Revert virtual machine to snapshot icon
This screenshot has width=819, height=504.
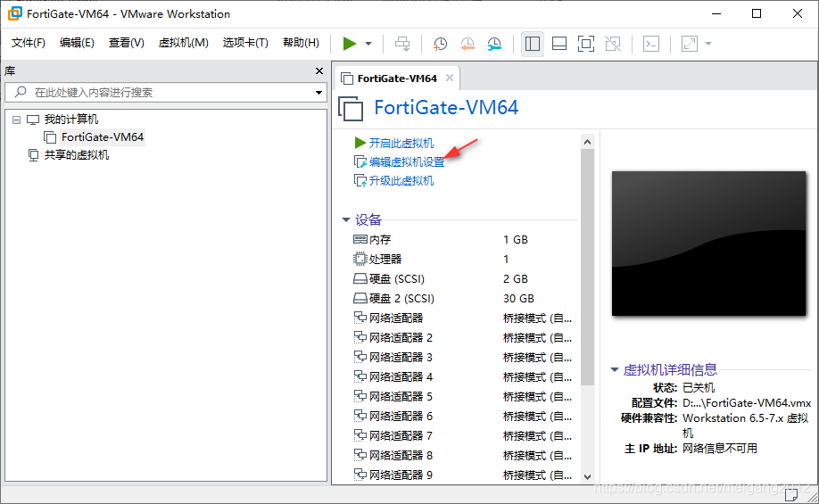467,44
